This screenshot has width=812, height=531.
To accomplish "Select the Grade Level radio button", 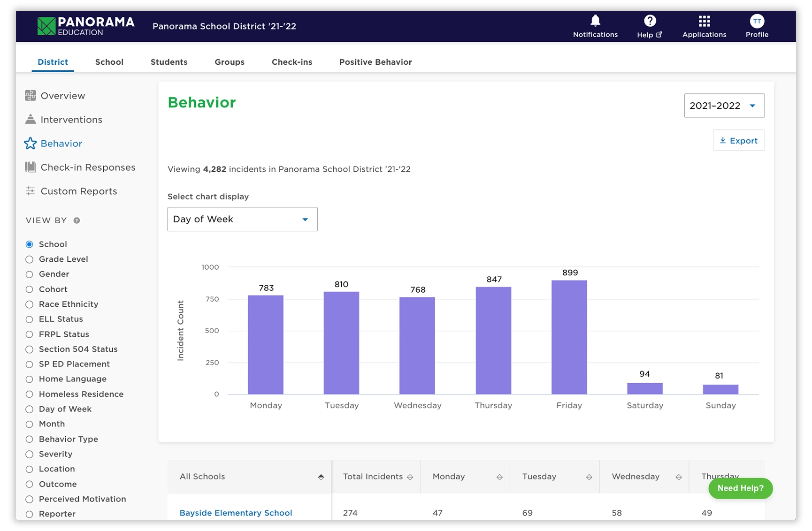I will (x=30, y=259).
